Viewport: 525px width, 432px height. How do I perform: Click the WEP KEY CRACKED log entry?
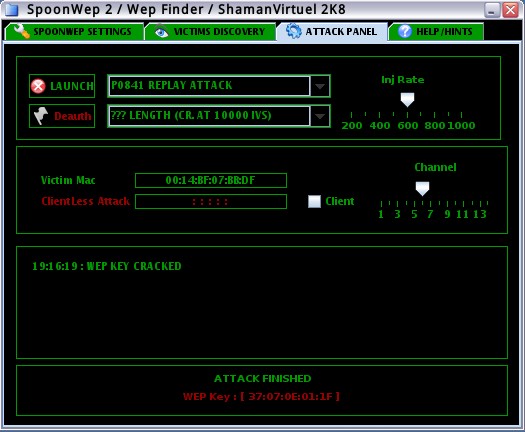tap(107, 266)
